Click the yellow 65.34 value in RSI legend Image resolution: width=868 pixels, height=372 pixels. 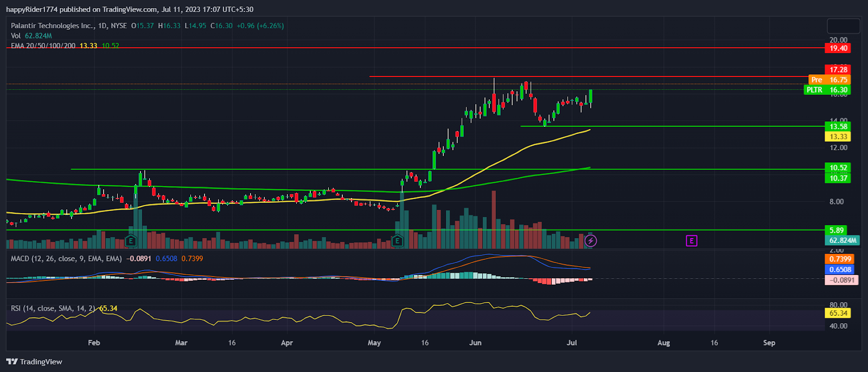coord(108,309)
